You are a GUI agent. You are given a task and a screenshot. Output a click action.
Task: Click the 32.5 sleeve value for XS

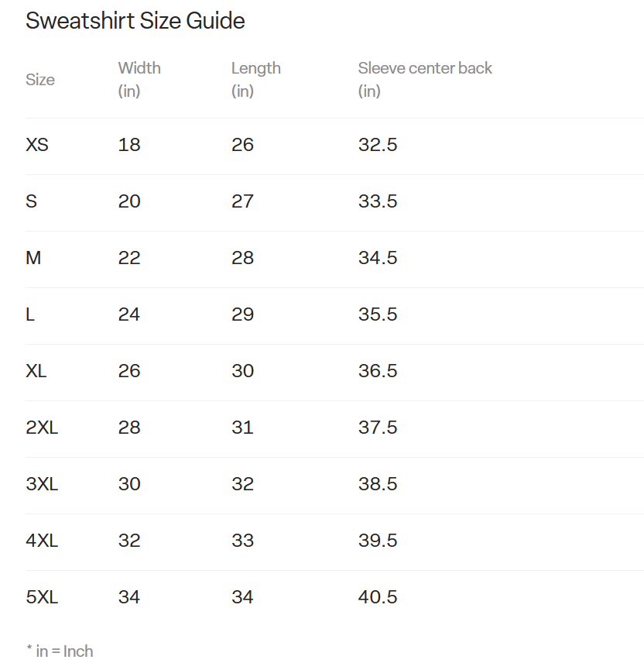click(x=378, y=145)
